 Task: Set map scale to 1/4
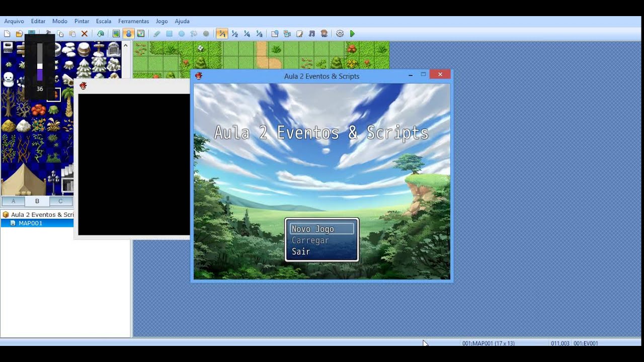[x=247, y=34]
